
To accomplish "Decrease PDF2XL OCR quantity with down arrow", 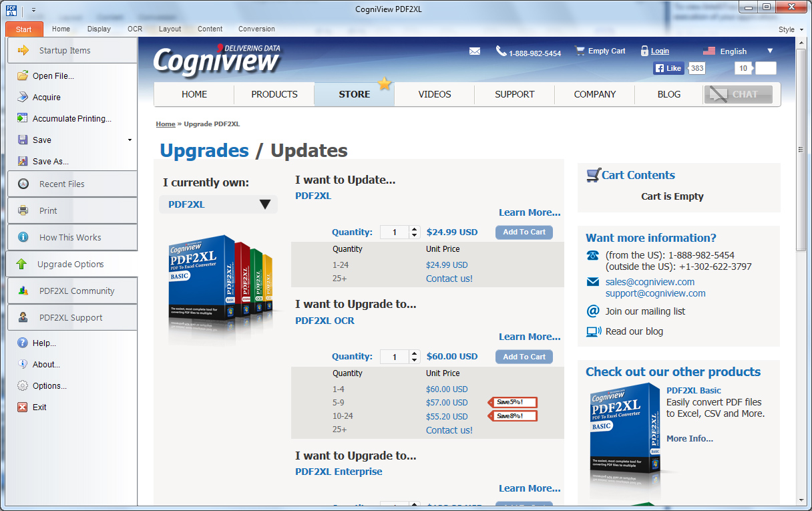I will point(414,360).
